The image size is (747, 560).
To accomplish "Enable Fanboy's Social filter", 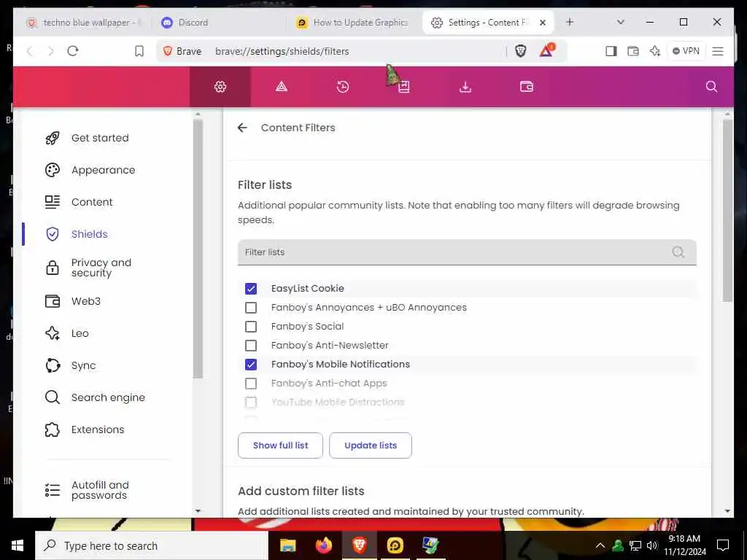I will click(251, 327).
